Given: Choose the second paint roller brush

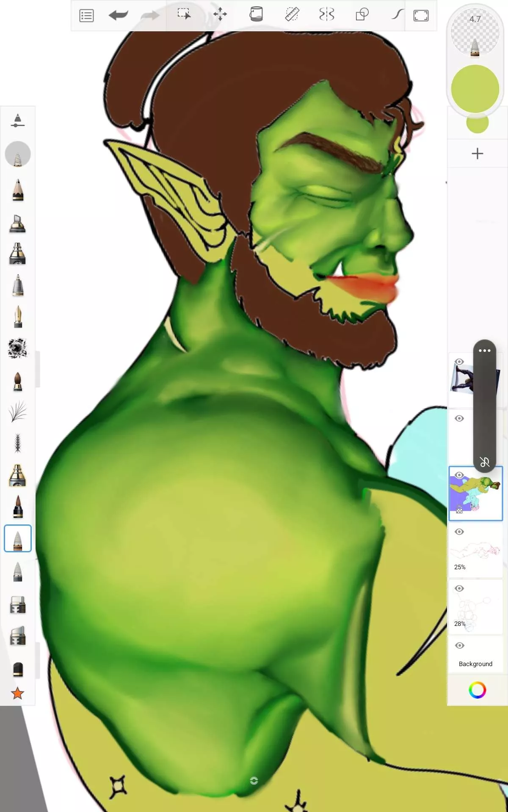Looking at the screenshot, I should (x=18, y=636).
